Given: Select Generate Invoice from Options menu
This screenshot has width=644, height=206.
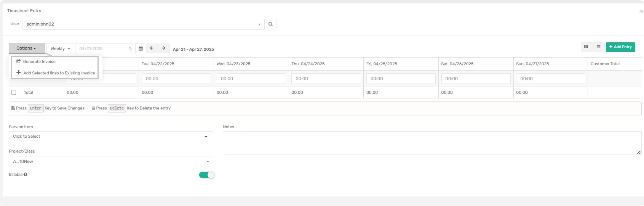Looking at the screenshot, I should (39, 61).
